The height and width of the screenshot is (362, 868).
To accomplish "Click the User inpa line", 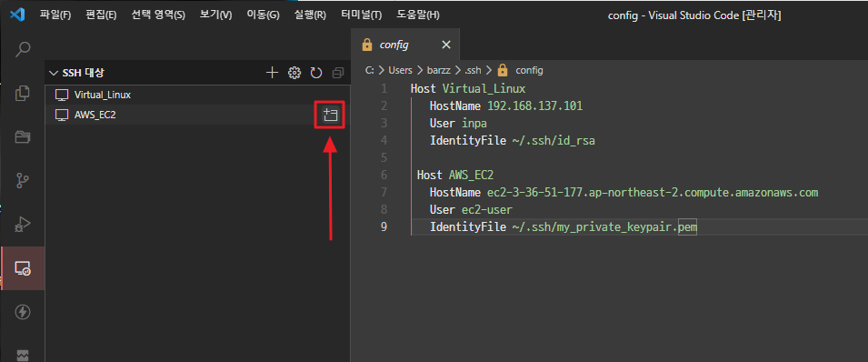I will (x=458, y=123).
